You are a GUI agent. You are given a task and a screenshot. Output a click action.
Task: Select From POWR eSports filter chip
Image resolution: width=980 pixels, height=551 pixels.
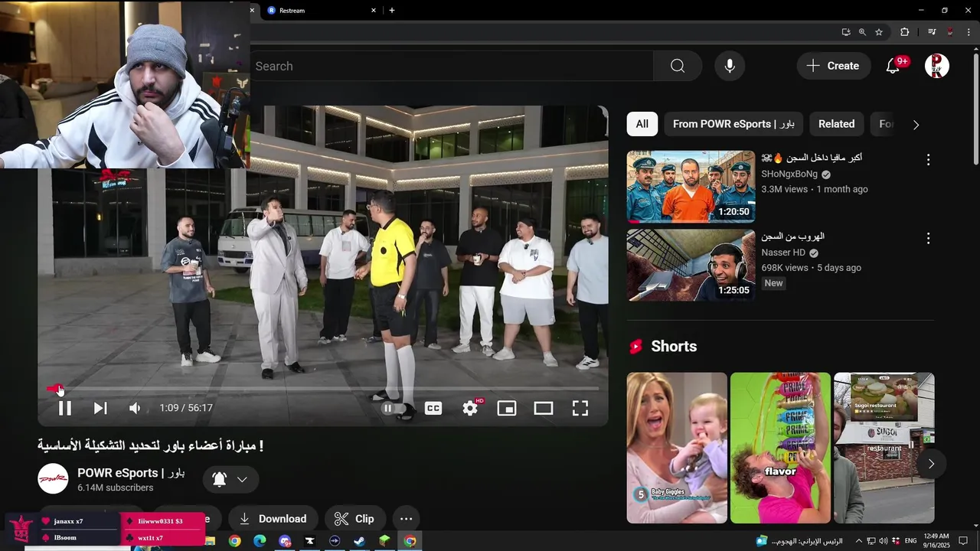(733, 124)
